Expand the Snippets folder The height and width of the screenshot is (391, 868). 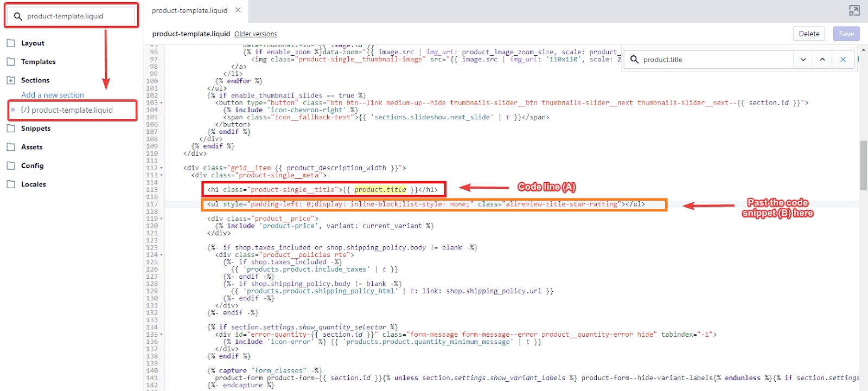click(36, 129)
